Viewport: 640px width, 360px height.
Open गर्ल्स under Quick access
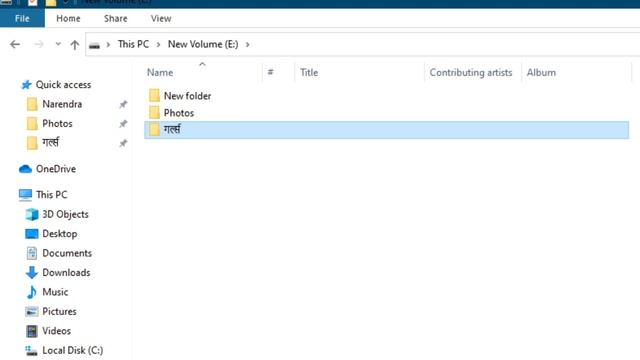50,142
